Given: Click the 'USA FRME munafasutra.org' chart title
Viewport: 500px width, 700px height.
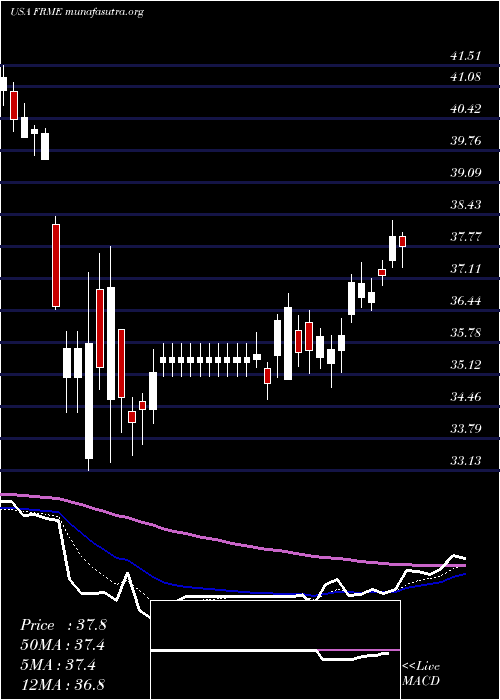Looking at the screenshot, I should pyautogui.click(x=77, y=12).
